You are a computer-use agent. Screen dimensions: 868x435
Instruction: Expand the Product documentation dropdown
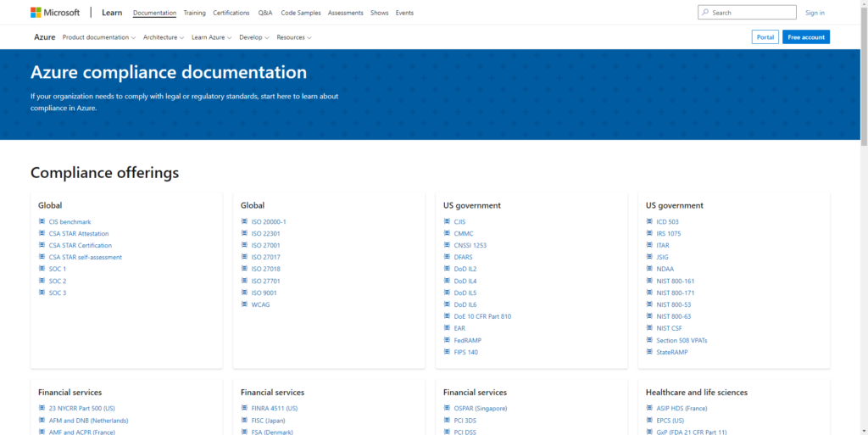(x=99, y=37)
